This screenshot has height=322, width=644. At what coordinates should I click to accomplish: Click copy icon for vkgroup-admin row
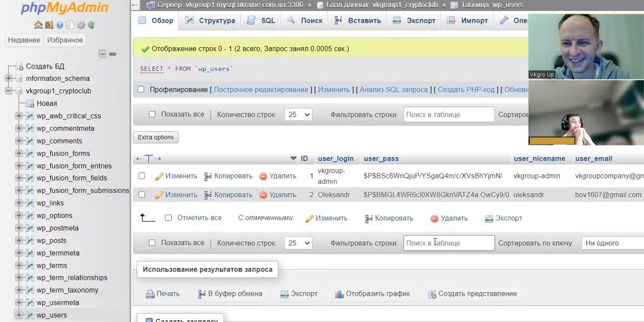208,176
